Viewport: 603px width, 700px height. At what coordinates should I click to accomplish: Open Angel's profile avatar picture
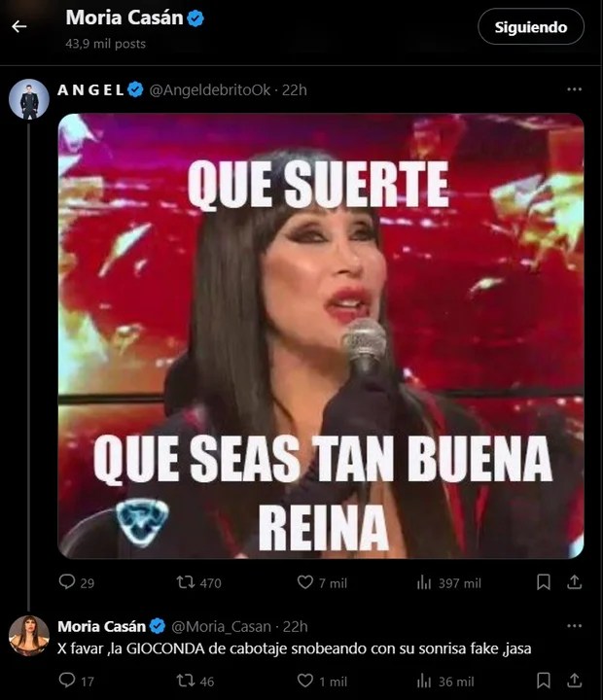[x=29, y=99]
